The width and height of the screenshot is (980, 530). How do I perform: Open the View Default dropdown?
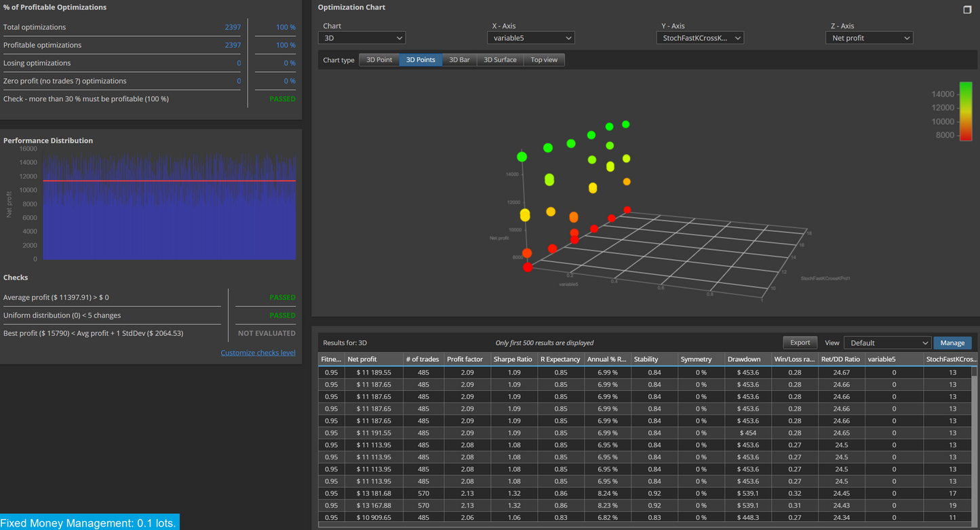pyautogui.click(x=886, y=343)
